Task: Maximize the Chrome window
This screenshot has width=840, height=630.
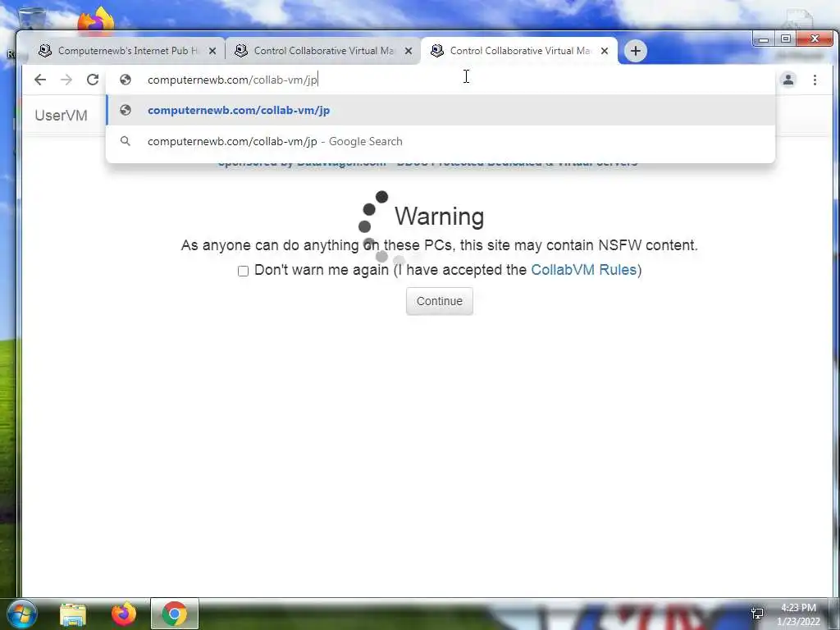Action: click(x=786, y=39)
